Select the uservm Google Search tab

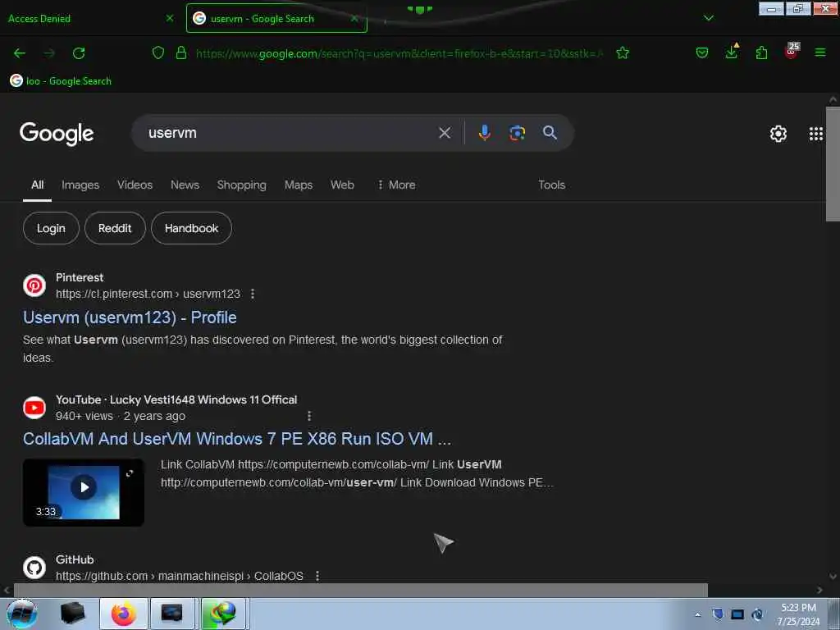[x=276, y=18]
